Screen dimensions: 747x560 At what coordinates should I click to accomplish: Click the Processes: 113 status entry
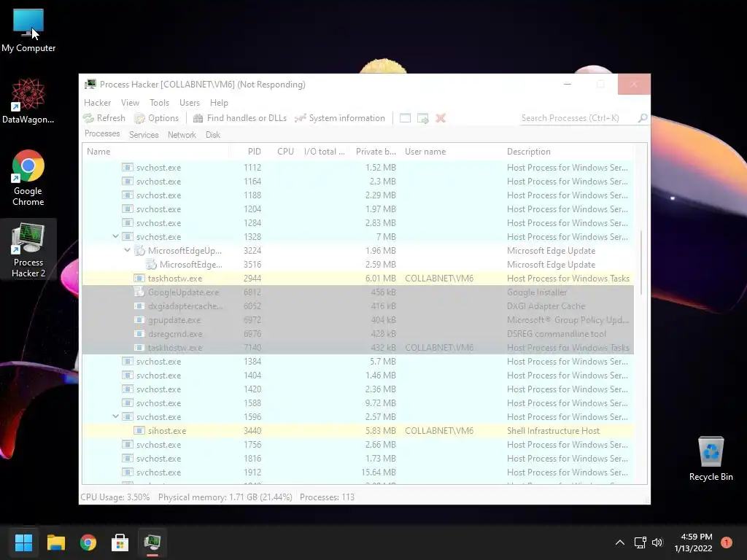pyautogui.click(x=327, y=497)
